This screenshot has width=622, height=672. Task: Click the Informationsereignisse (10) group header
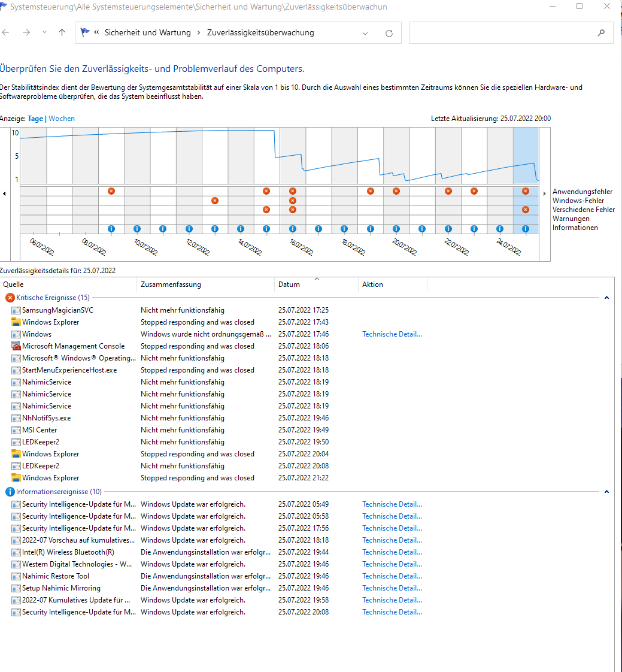click(59, 492)
